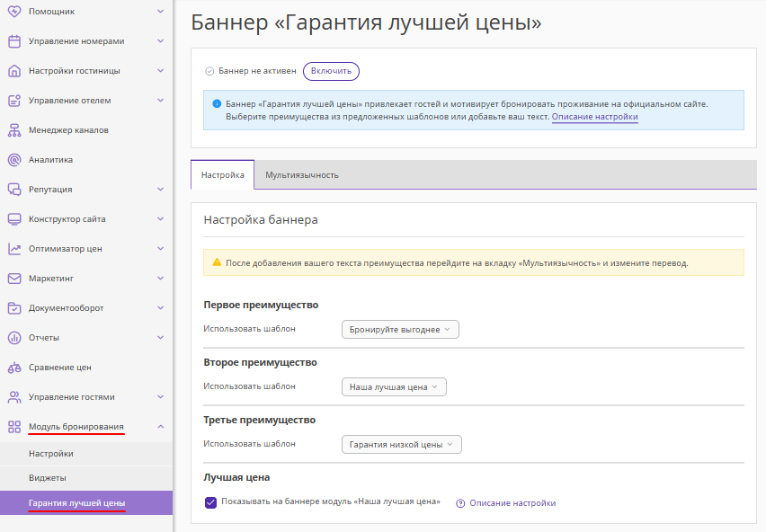Click the Первое преимущество heading
The width and height of the screenshot is (766, 532).
pos(261,305)
